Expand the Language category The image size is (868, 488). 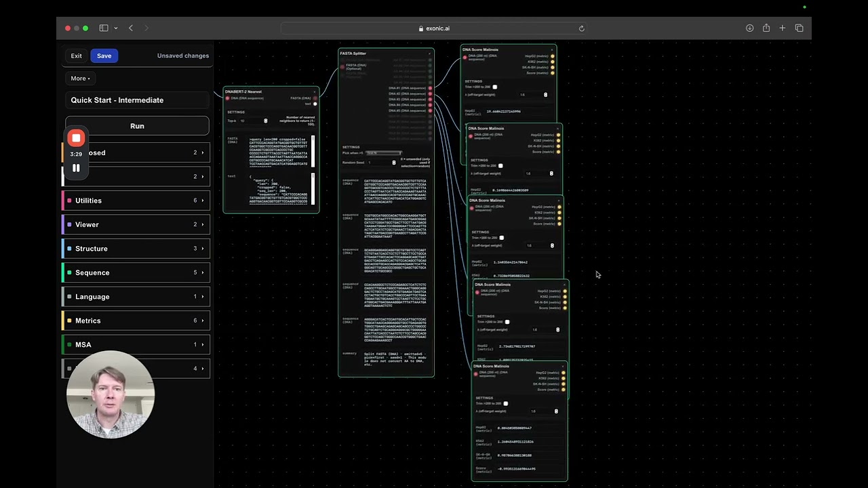[136, 297]
